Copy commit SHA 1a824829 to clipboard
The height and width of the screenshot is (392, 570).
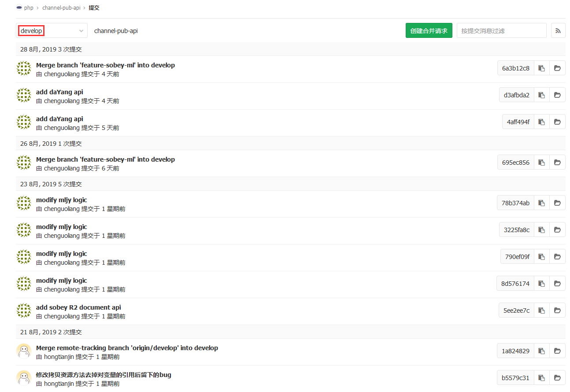click(x=542, y=351)
